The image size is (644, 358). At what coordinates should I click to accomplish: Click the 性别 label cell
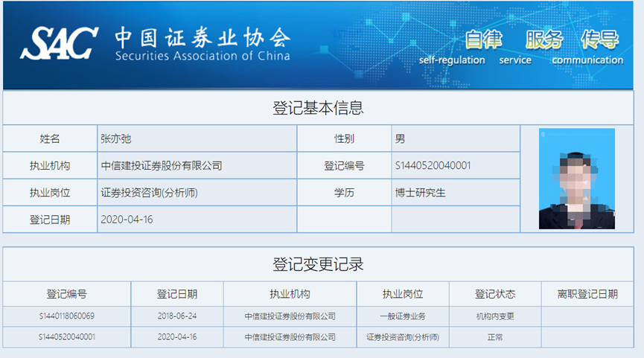coord(344,138)
